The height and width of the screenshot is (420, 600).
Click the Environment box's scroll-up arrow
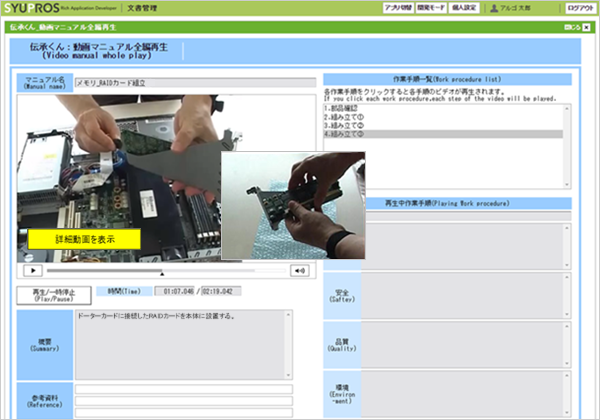pos(567,376)
